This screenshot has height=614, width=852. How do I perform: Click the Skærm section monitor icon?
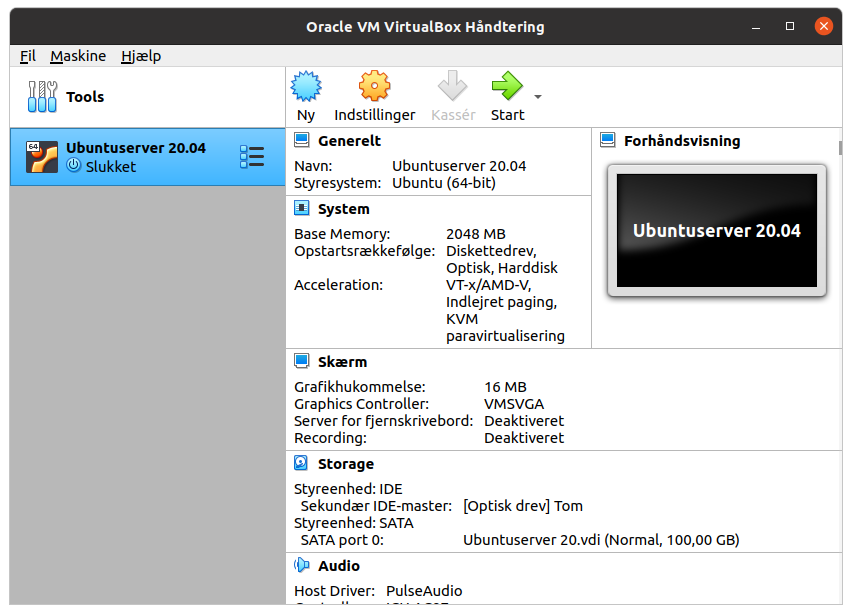[302, 361]
